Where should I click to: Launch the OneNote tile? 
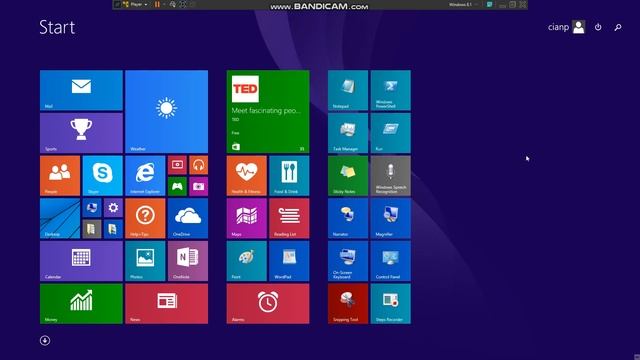(188, 261)
